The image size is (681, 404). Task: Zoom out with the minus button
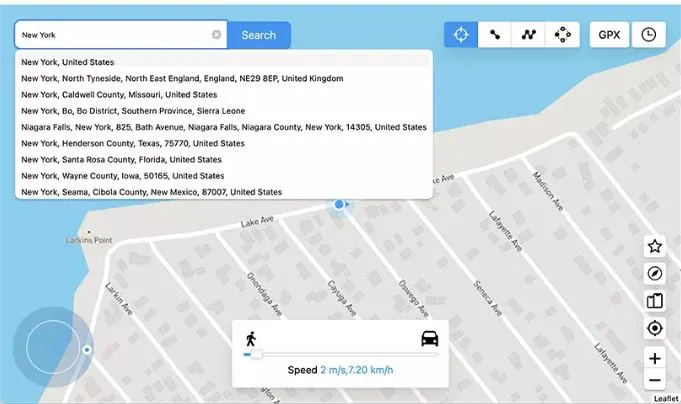click(x=655, y=380)
